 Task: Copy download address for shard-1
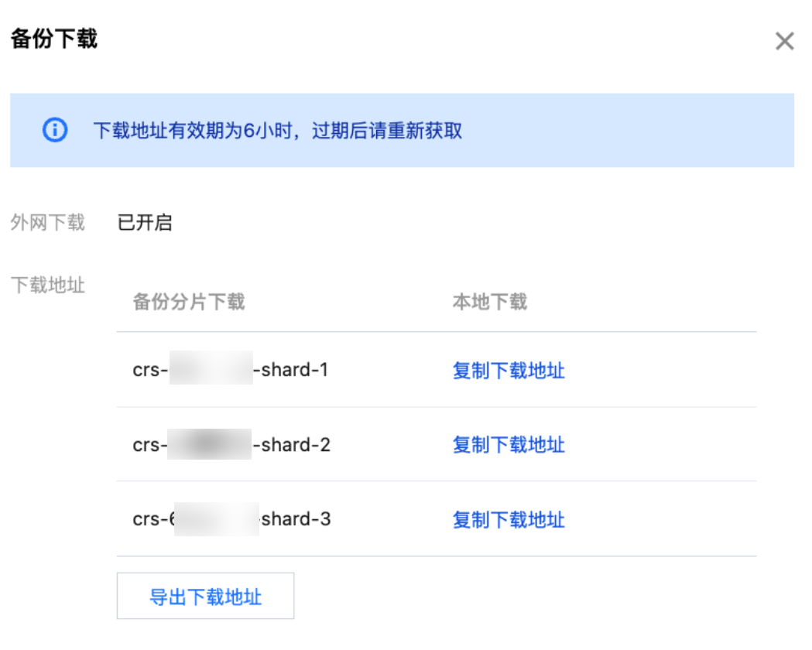click(509, 371)
